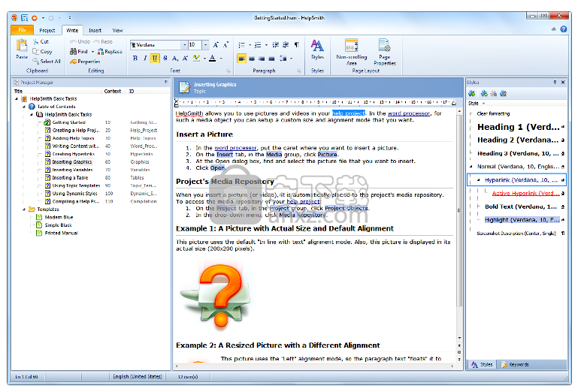Open the highlight color dropdown arrow

pyautogui.click(x=204, y=58)
